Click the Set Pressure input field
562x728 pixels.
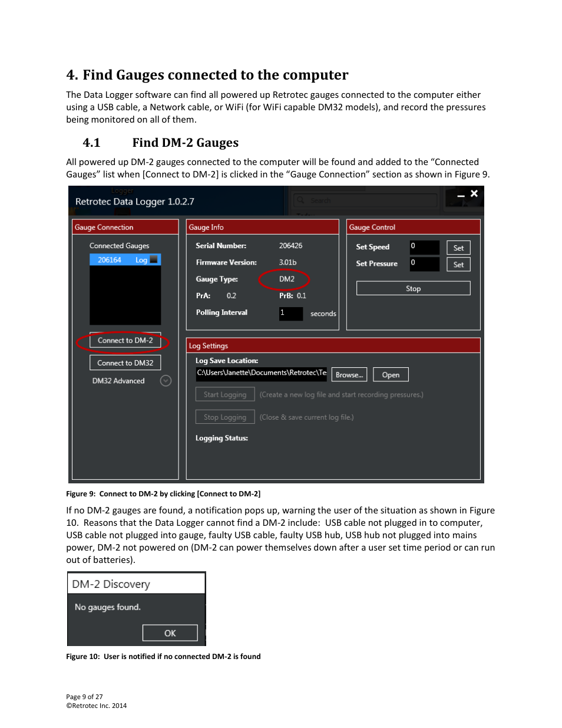[425, 263]
